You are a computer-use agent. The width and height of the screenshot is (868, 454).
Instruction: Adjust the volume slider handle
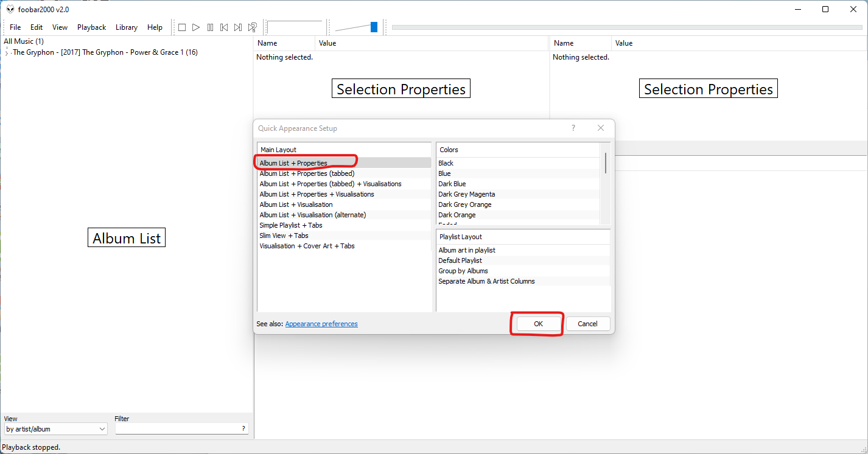374,27
